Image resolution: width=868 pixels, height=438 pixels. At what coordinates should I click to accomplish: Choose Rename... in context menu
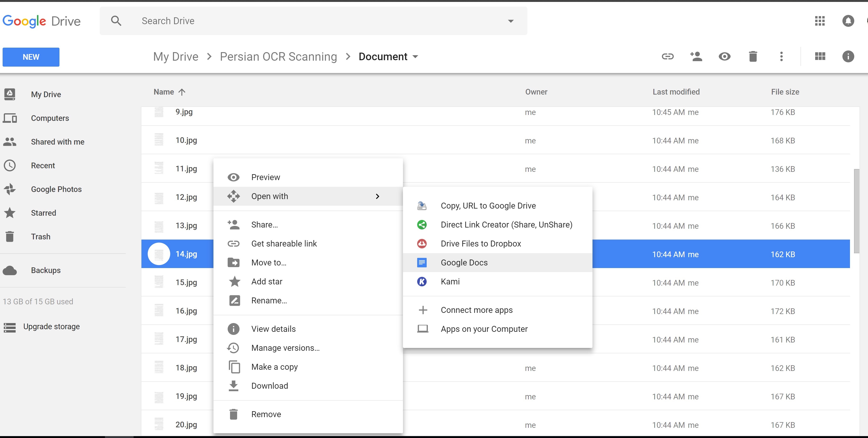tap(308, 301)
